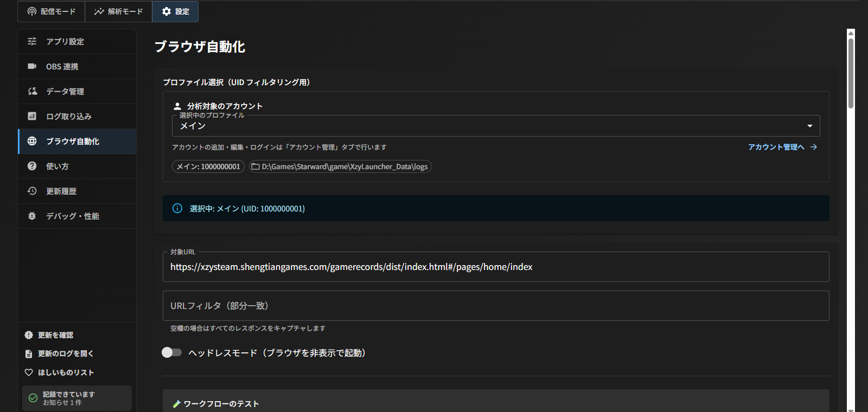Click the green check icon by 記録できています

[x=33, y=398]
